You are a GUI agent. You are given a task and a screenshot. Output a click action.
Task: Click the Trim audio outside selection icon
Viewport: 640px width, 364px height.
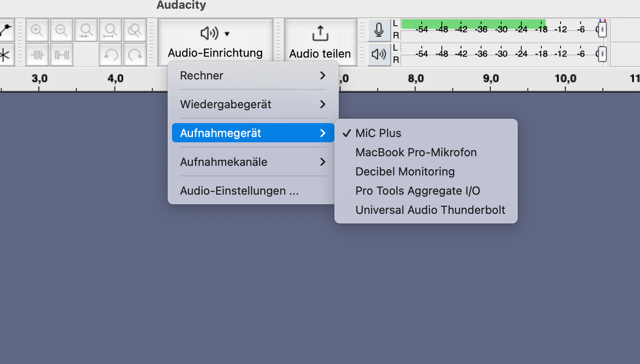(37, 54)
